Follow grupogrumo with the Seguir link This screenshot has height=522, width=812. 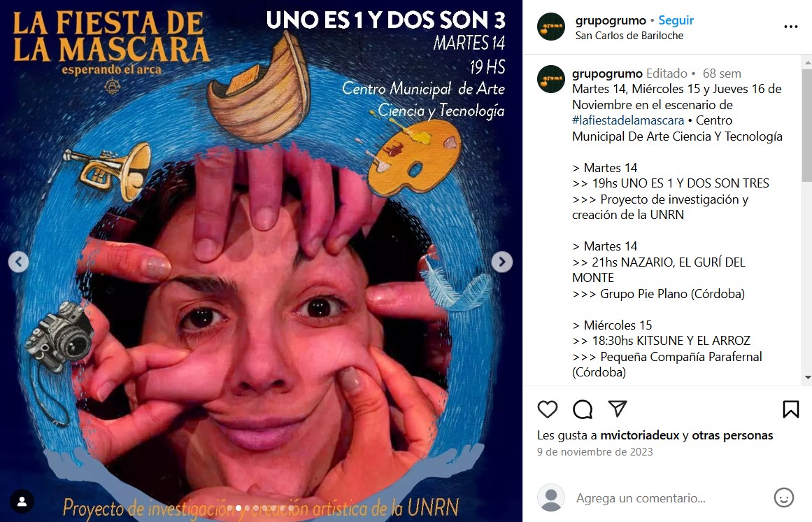tap(676, 20)
